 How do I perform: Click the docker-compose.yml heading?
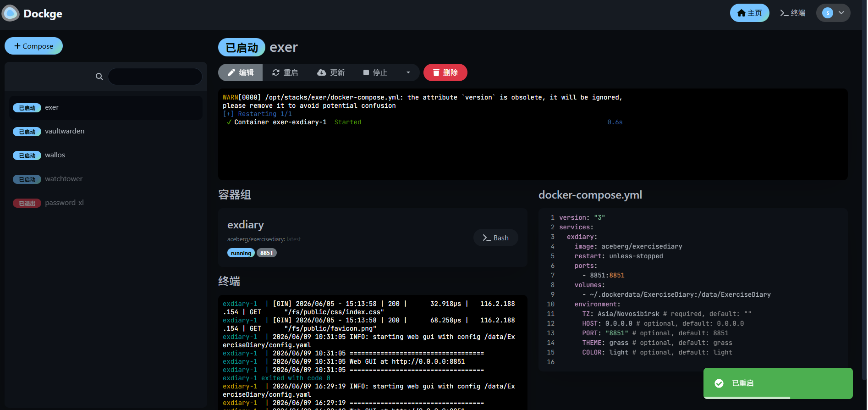[x=590, y=195]
